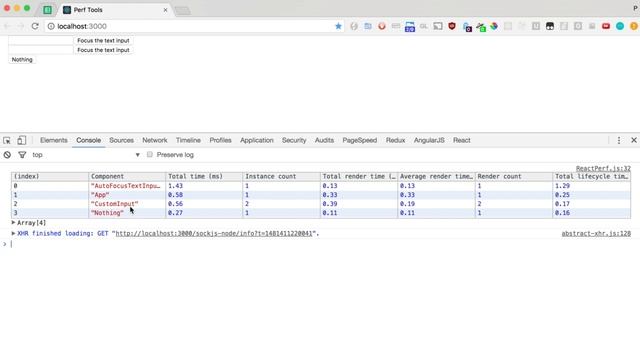The image size is (640, 360).
Task: Open the console filter funnel
Action: coord(22,155)
